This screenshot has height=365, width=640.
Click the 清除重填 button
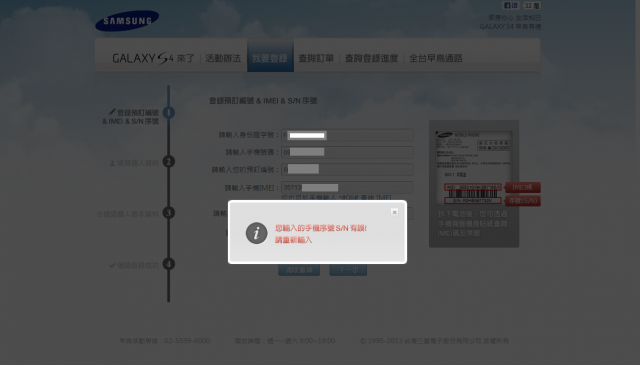(299, 270)
